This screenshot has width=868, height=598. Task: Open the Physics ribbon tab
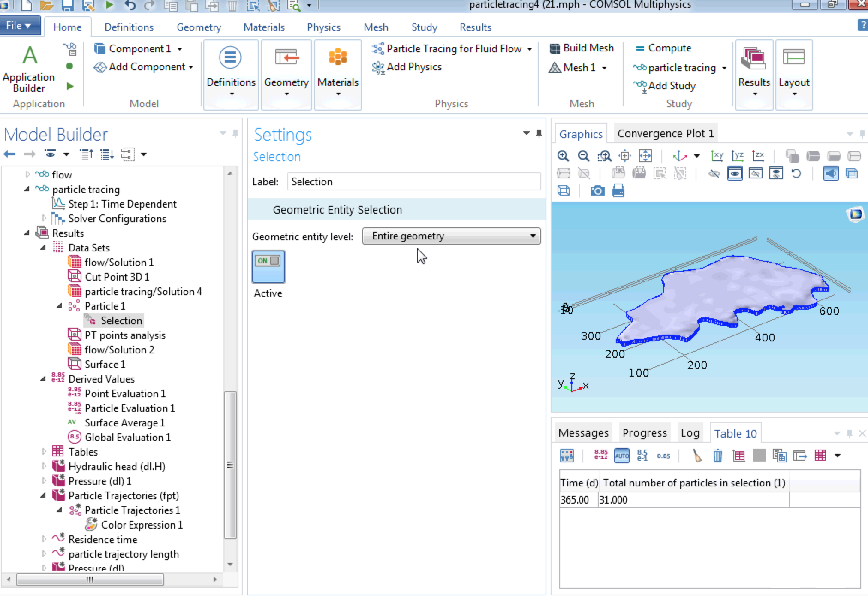(x=323, y=27)
